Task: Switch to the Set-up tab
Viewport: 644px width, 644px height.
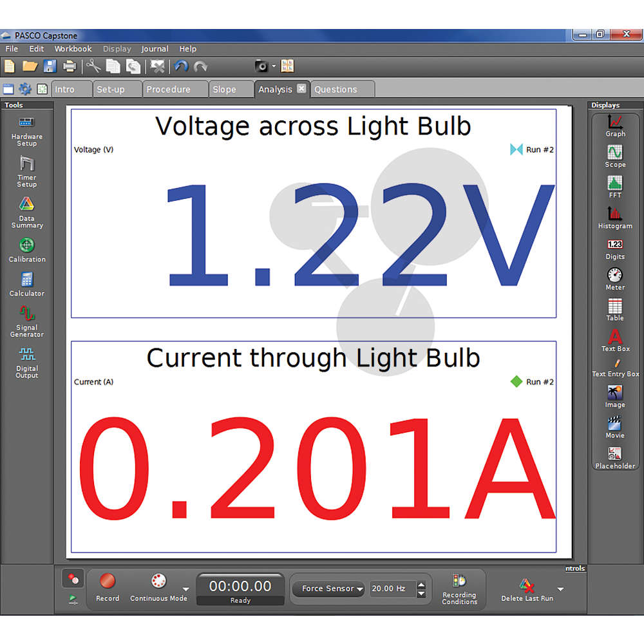Action: [117, 89]
